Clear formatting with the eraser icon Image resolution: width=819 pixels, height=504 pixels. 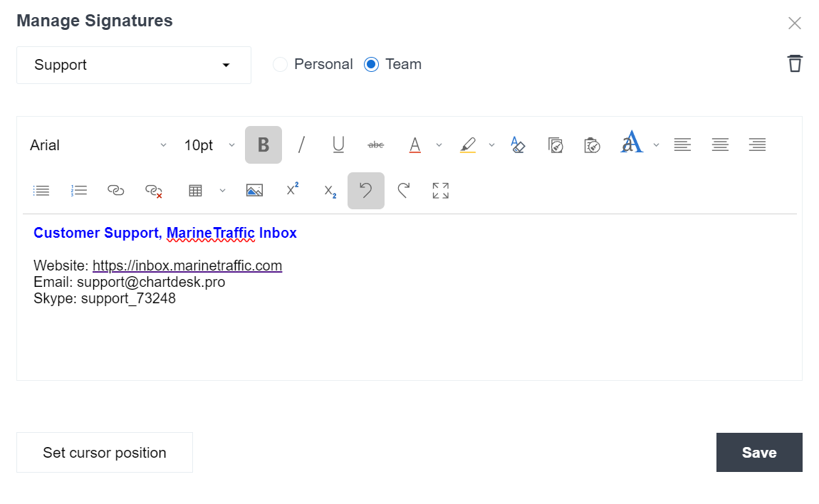pos(518,145)
